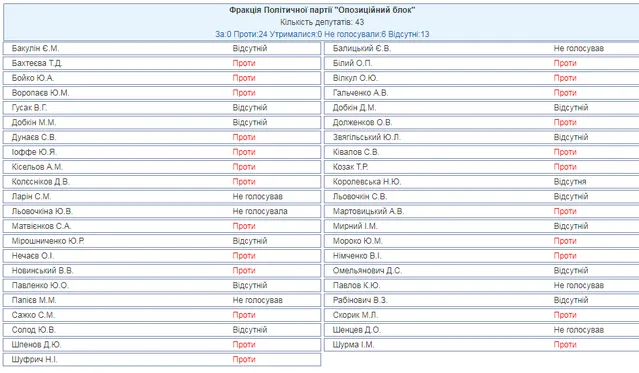Screen dimensions: 639x373
Task: Click deputy name Льовочкін С.В.
Action: coord(360,196)
